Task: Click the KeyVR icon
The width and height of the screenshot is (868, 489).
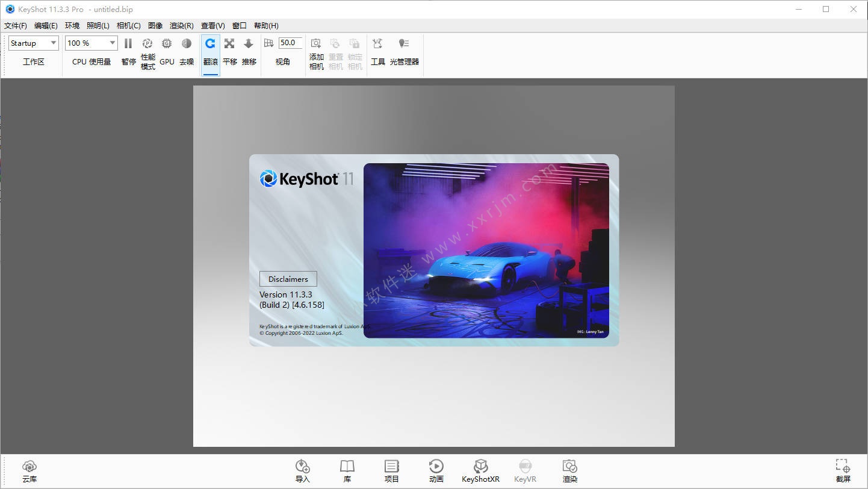Action: click(525, 471)
